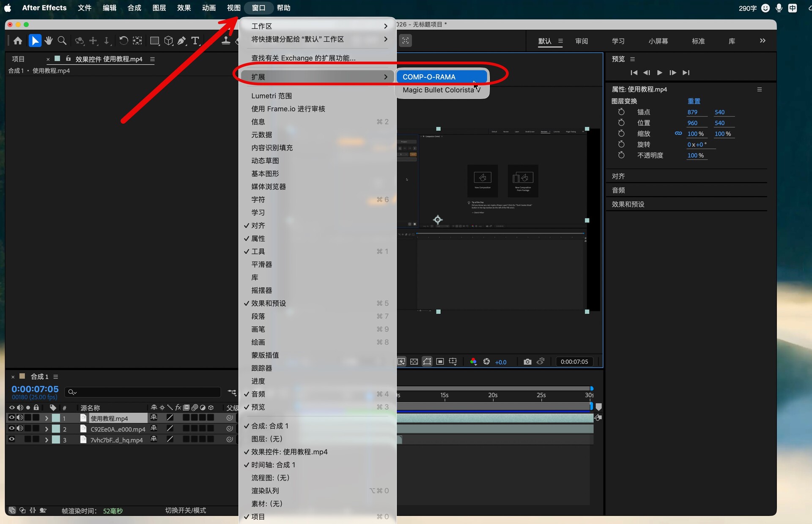Show more workspaces with the double chevron
Screen dimensions: 812x524
click(x=763, y=41)
